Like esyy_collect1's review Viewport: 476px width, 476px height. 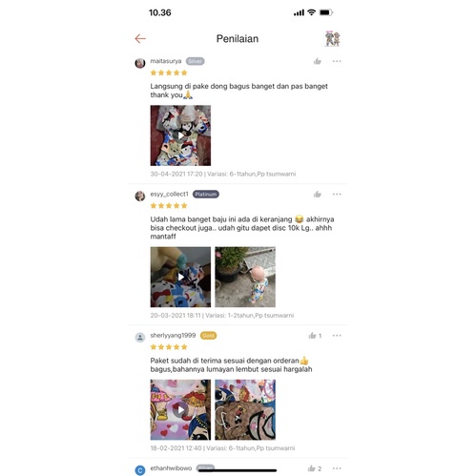(318, 194)
